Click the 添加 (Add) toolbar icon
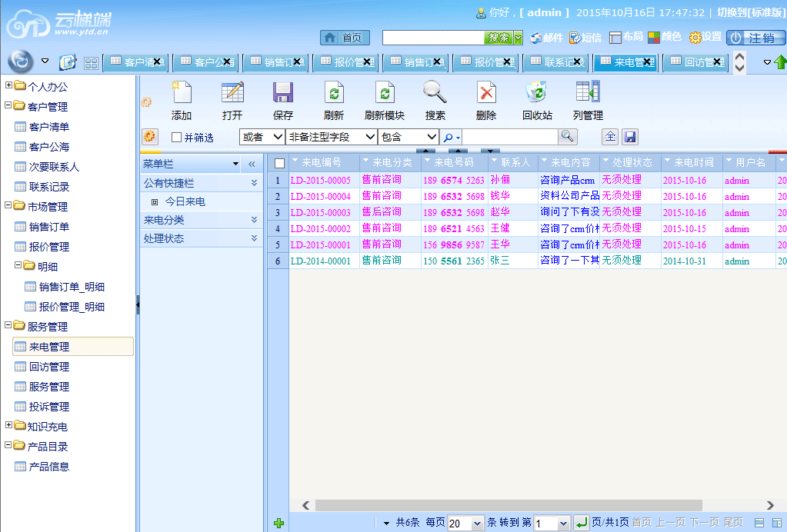 [x=182, y=93]
